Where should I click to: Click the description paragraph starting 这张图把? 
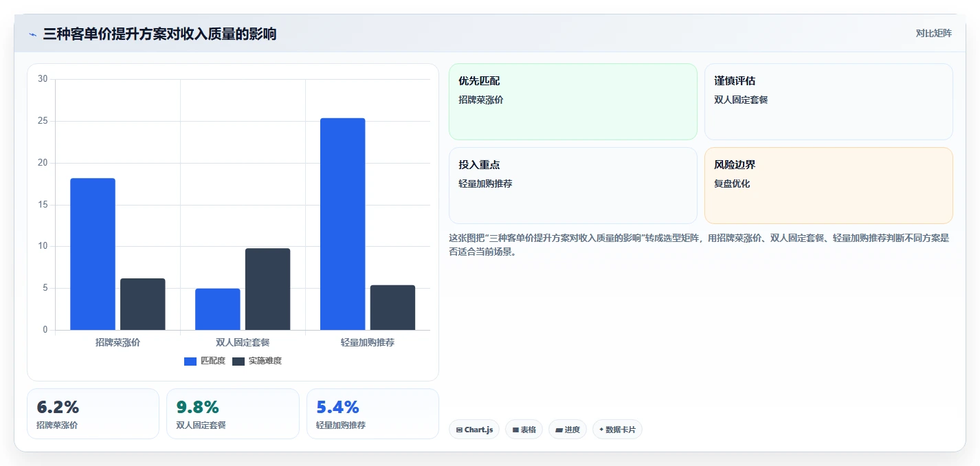tap(699, 245)
